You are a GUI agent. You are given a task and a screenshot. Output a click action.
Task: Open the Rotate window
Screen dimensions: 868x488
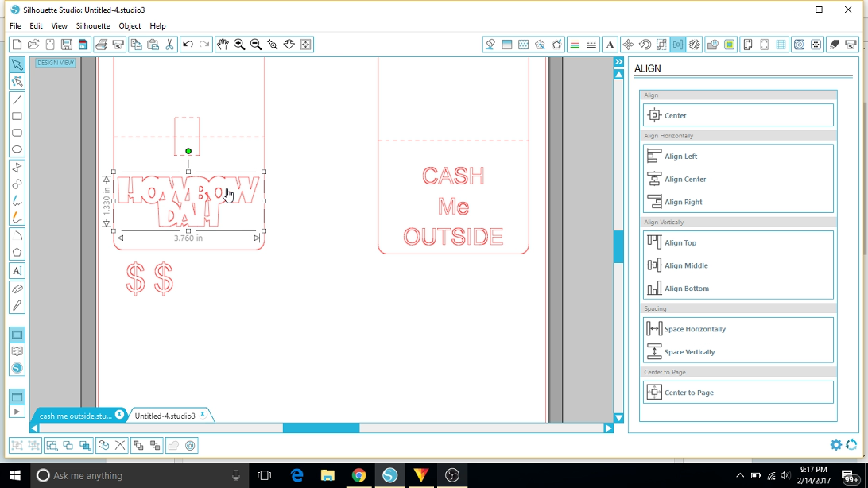coord(645,45)
